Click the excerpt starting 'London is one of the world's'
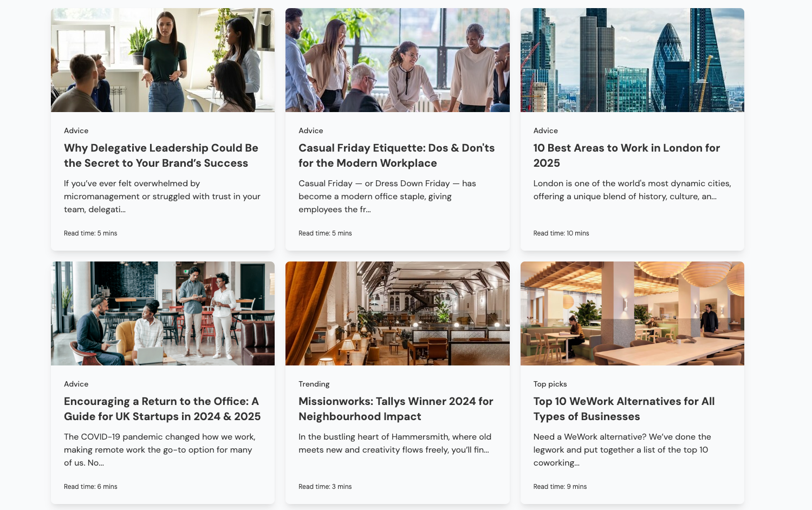The image size is (812, 510). pyautogui.click(x=632, y=190)
